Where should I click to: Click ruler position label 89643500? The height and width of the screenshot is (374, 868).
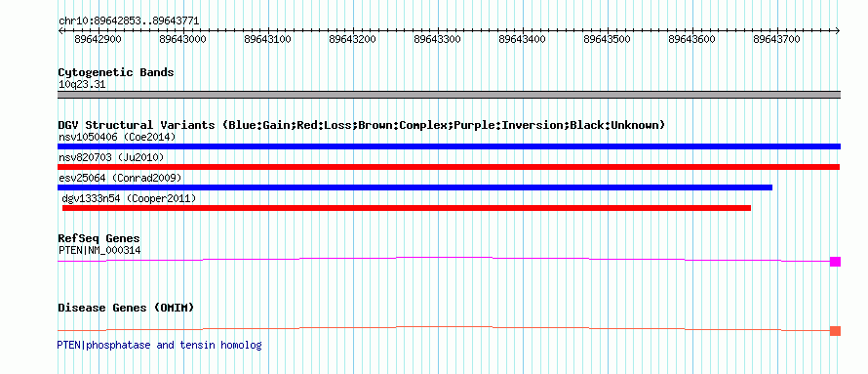608,39
